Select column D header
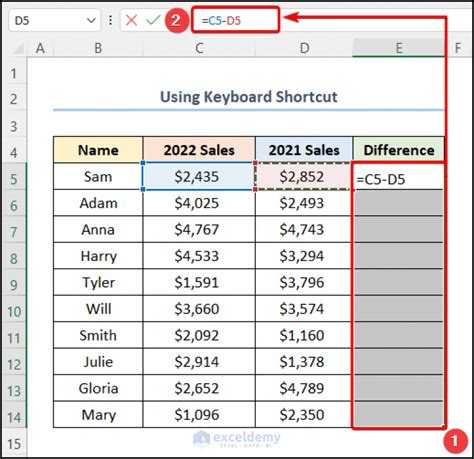The image size is (474, 459). (x=304, y=48)
